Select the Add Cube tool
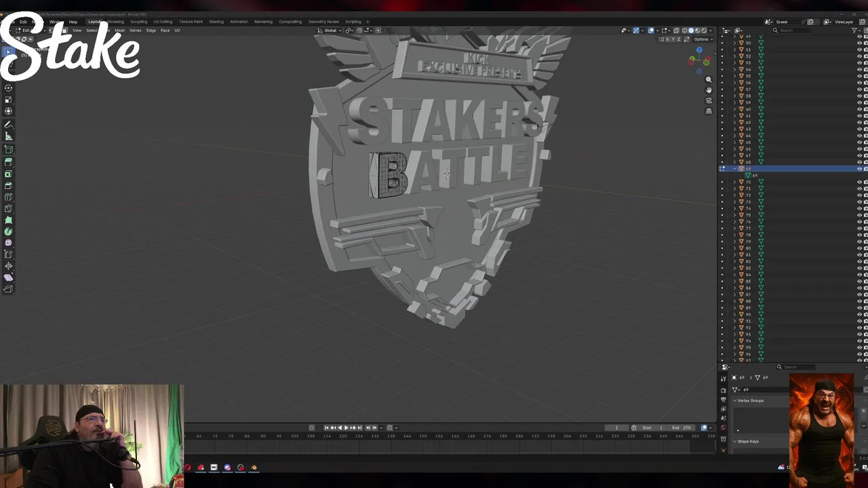Image resolution: width=868 pixels, height=488 pixels. point(8,150)
